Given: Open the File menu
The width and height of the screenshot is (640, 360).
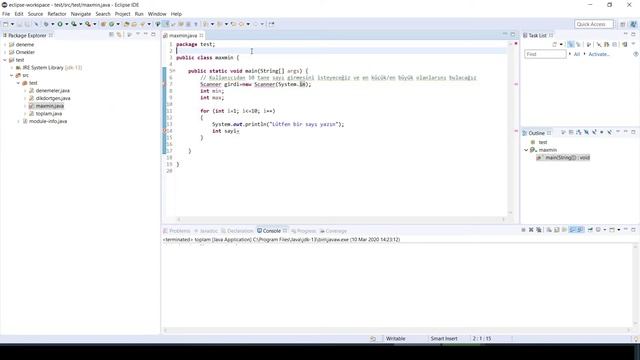Looking at the screenshot, I should pyautogui.click(x=6, y=14).
